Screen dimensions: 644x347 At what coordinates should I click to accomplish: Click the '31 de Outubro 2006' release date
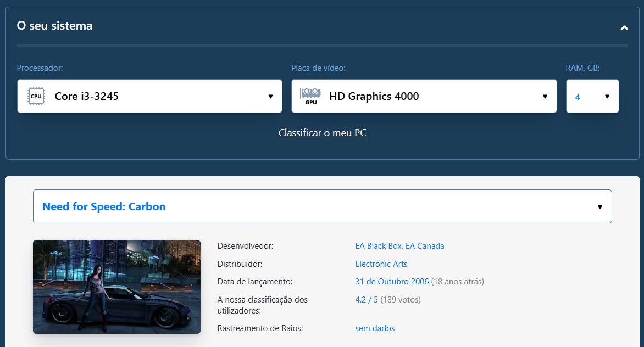(392, 282)
